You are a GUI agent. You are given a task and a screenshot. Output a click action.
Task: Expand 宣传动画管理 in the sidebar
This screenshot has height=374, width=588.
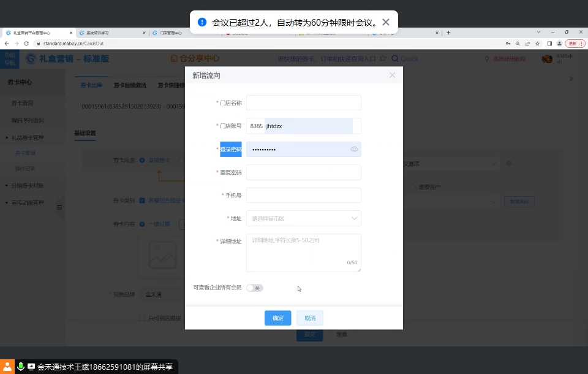pos(27,203)
